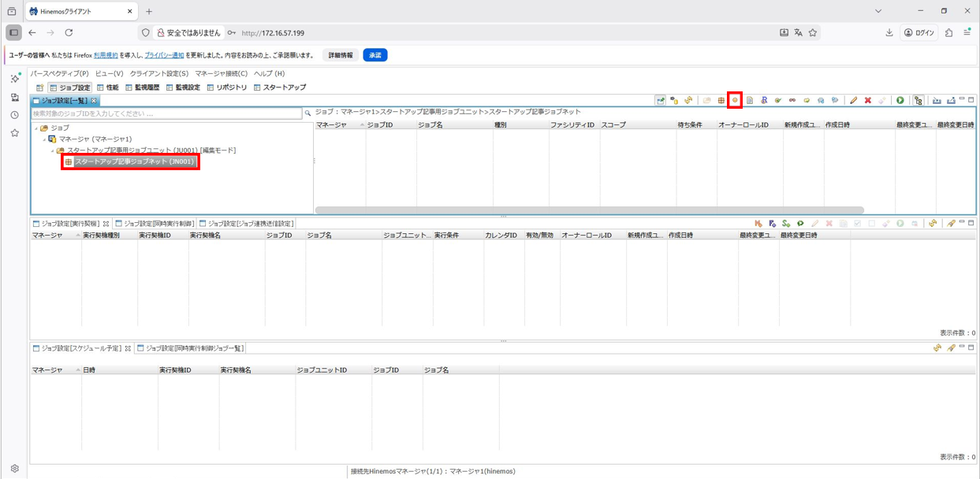Screen dimensions: 980x479
Task: Click the pencil edit icon in job list toolbar
Action: 853,100
